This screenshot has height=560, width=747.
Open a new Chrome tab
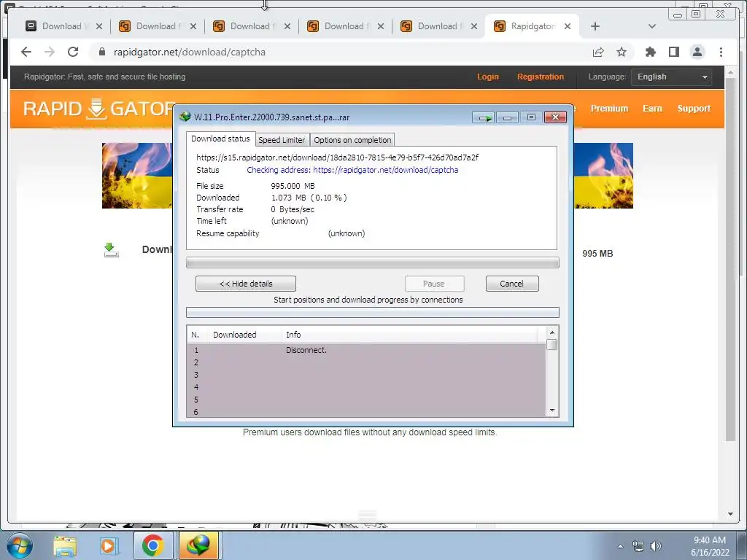pos(595,26)
